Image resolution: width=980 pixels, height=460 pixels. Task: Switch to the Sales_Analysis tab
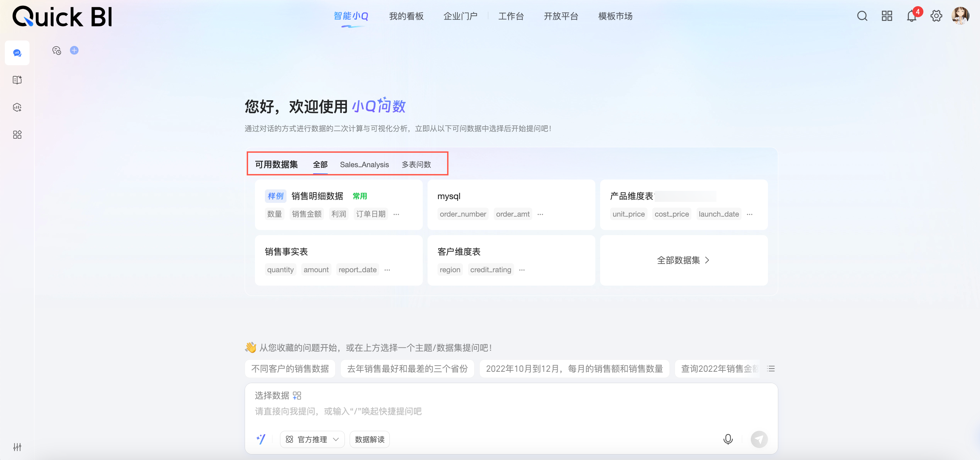[364, 164]
